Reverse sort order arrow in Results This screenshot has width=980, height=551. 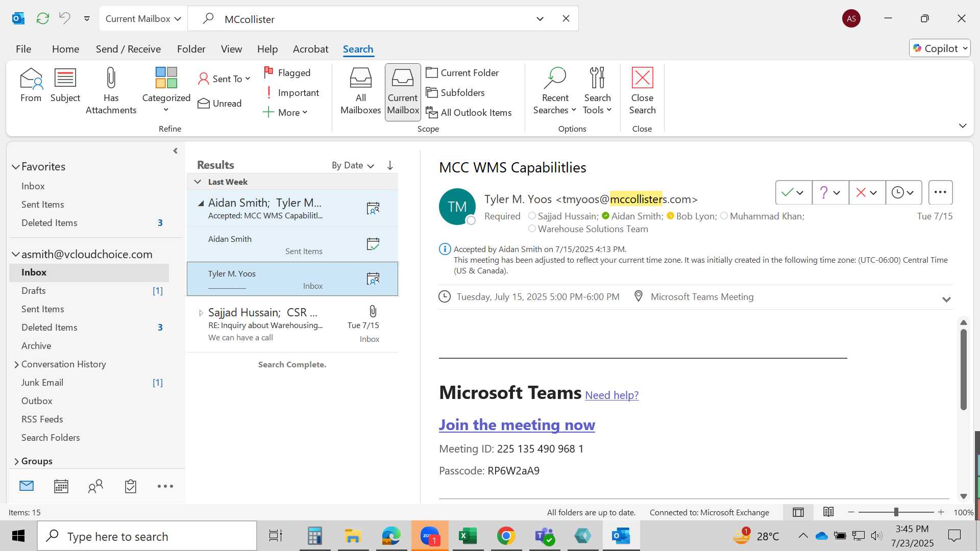[390, 165]
